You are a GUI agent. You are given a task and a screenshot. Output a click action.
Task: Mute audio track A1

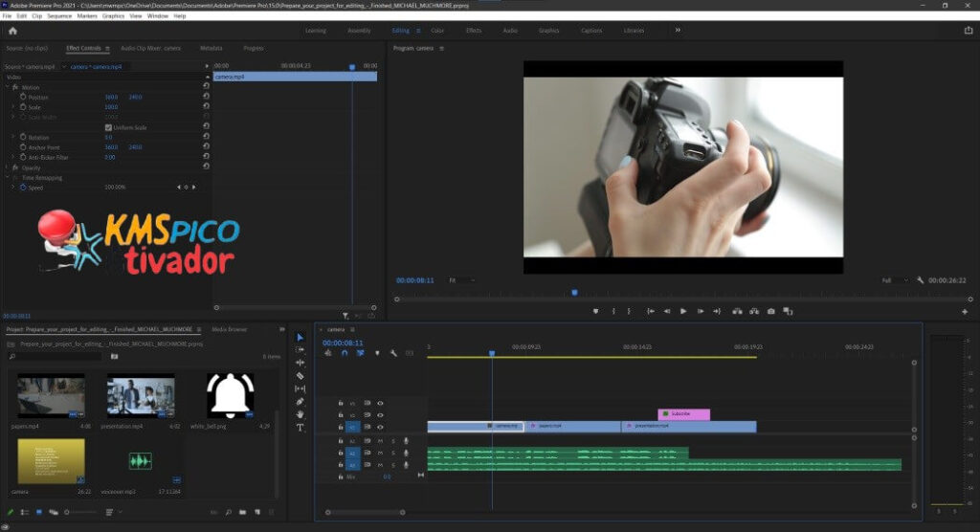pyautogui.click(x=380, y=441)
